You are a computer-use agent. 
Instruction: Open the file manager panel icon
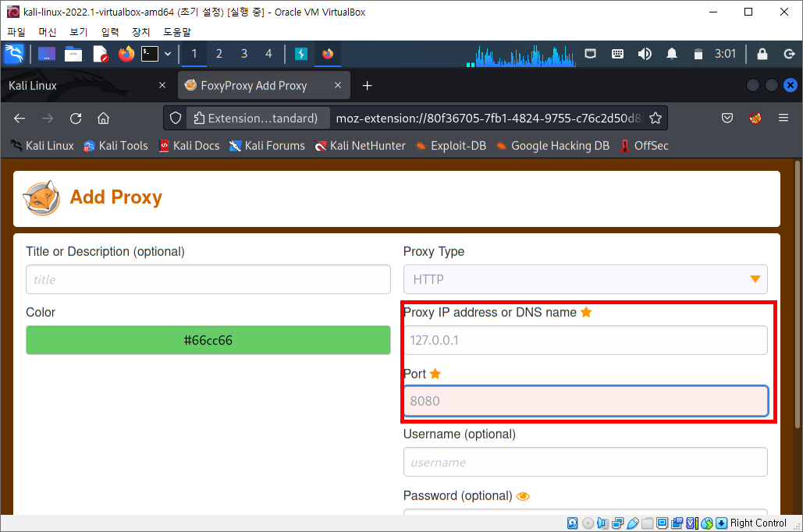coord(73,54)
